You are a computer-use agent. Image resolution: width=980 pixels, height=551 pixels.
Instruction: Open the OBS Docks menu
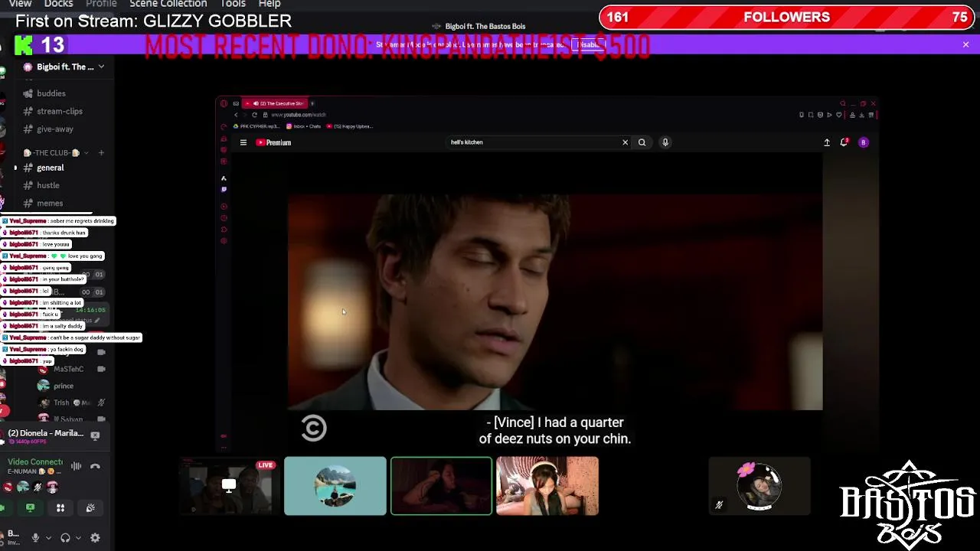58,4
